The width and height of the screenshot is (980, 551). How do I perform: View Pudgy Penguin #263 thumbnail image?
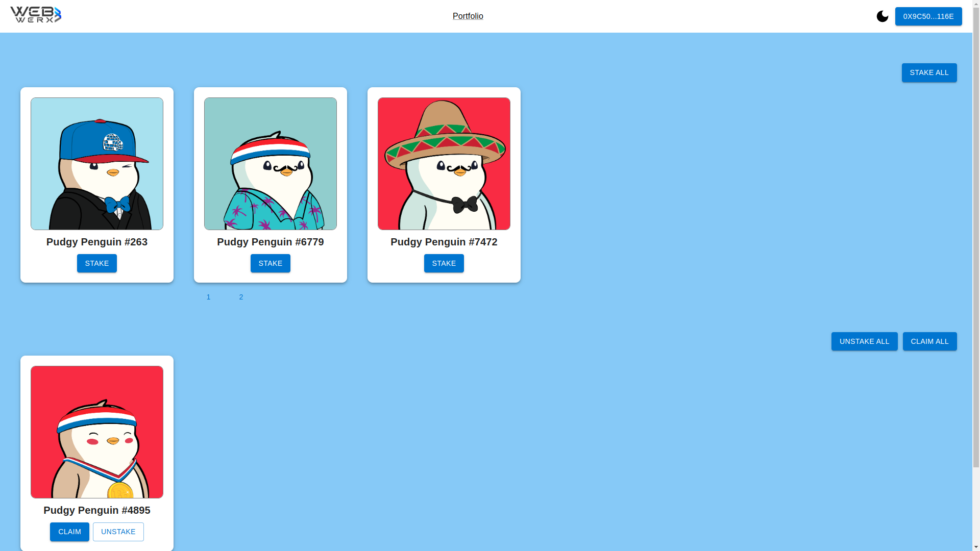click(96, 163)
